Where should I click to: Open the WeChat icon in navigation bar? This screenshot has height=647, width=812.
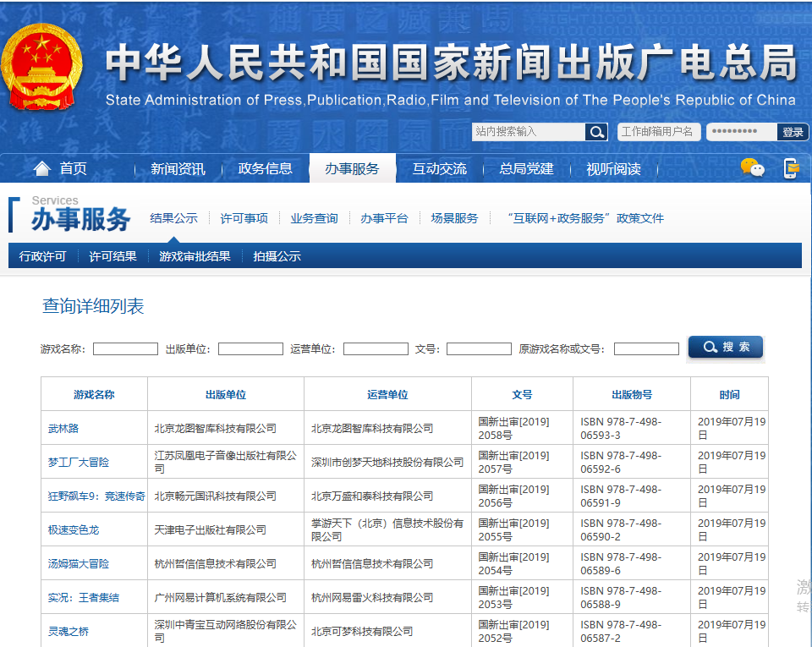click(x=752, y=167)
